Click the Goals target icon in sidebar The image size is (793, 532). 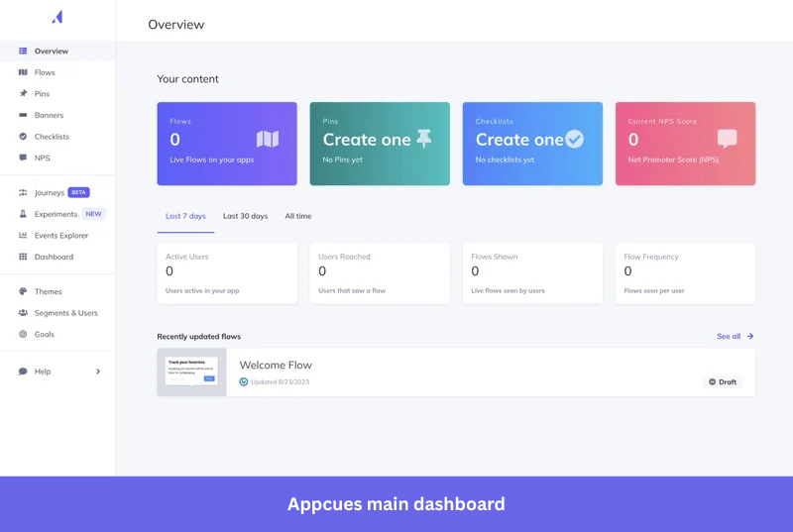click(x=23, y=334)
